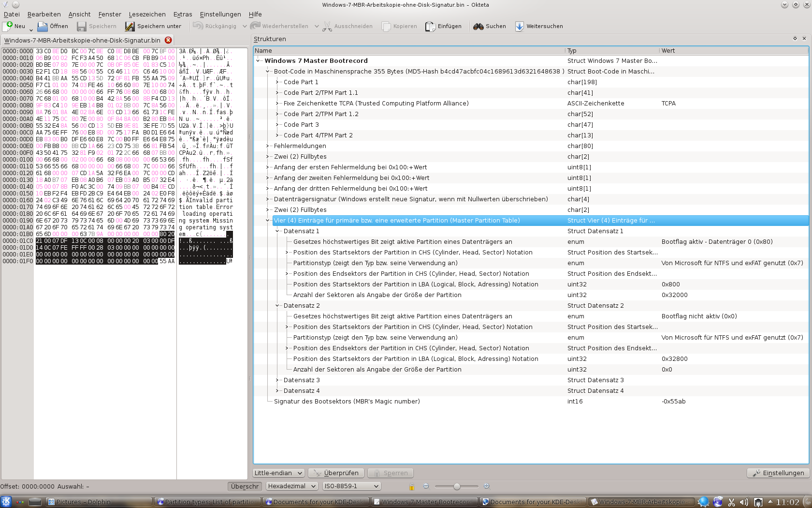The width and height of the screenshot is (812, 508).
Task: Switch to Pictures – Dolphin in taskbar
Action: click(x=99, y=502)
